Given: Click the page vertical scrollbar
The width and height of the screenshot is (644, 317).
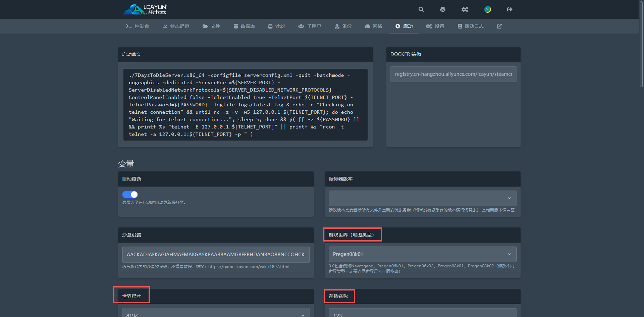Looking at the screenshot, I should point(641,44).
